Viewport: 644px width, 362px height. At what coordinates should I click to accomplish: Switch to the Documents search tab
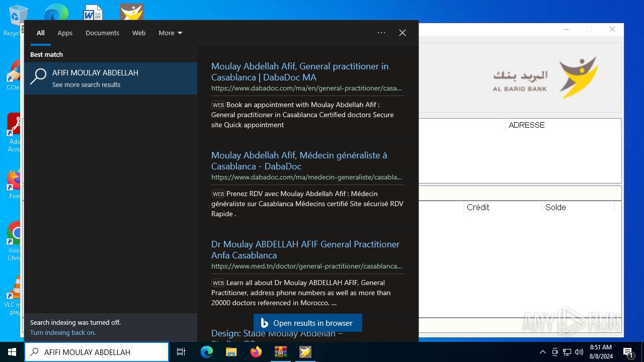point(102,33)
